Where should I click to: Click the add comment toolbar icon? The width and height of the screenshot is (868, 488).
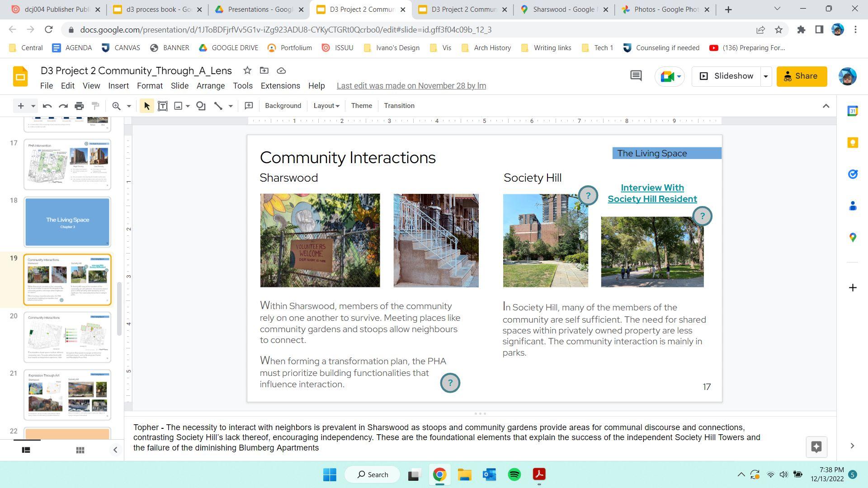[x=249, y=106]
